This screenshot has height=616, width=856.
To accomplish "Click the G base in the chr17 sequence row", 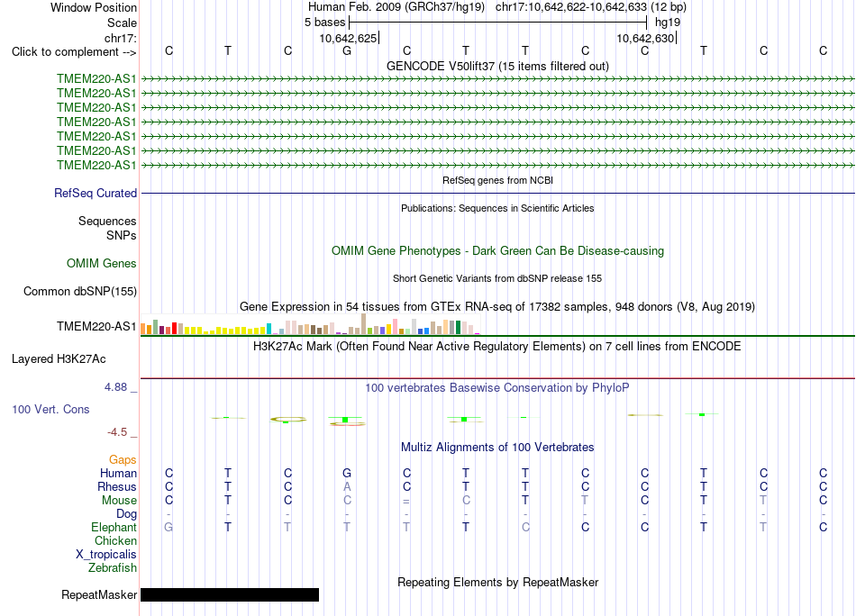I will coord(347,50).
